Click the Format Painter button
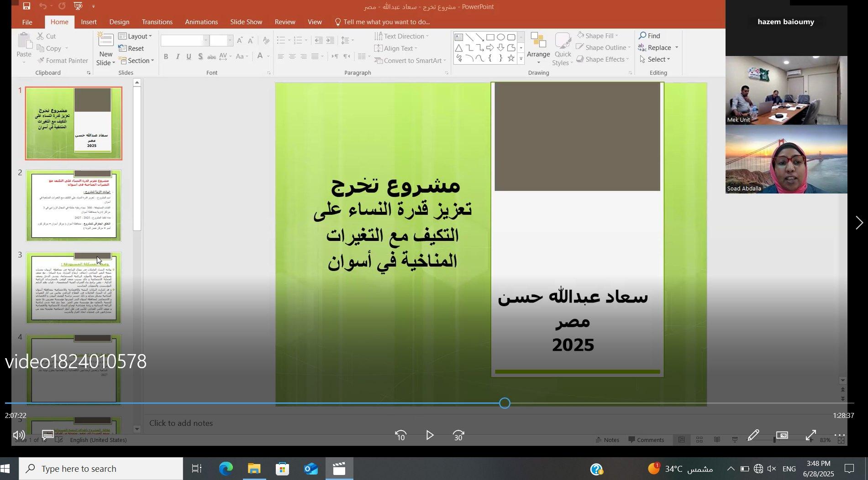The width and height of the screenshot is (868, 480). (x=63, y=60)
